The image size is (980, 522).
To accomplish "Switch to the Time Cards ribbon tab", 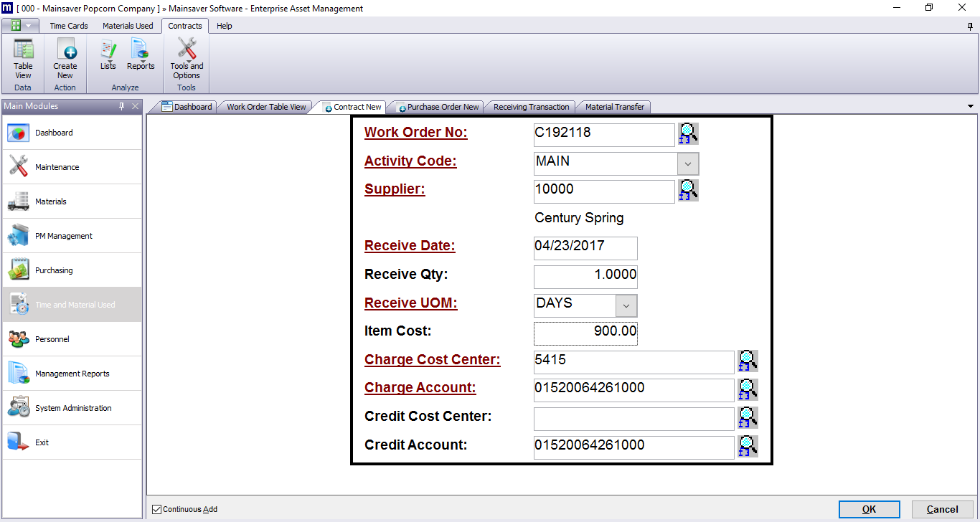I will coord(69,26).
